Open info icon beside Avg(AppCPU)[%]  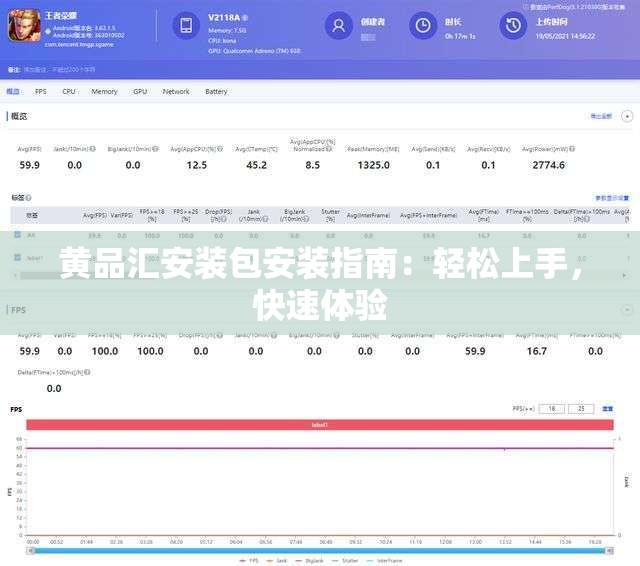[x=220, y=149]
